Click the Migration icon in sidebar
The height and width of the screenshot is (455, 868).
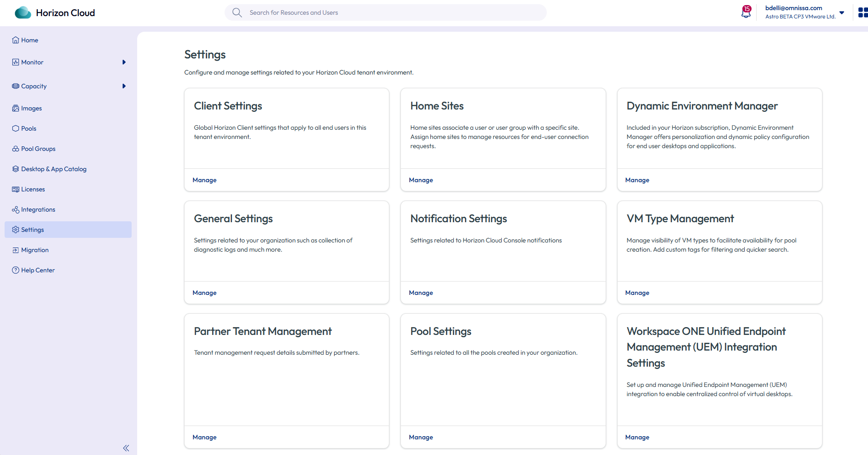click(16, 250)
